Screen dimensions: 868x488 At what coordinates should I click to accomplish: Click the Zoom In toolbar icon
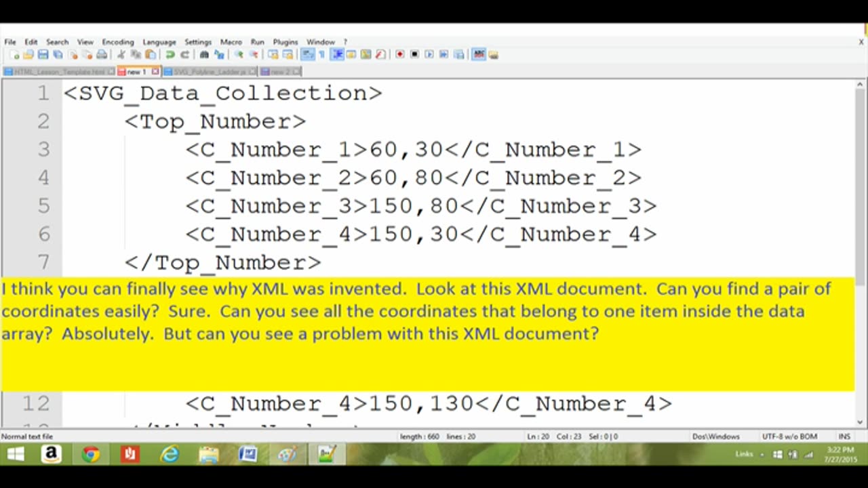[x=239, y=55]
